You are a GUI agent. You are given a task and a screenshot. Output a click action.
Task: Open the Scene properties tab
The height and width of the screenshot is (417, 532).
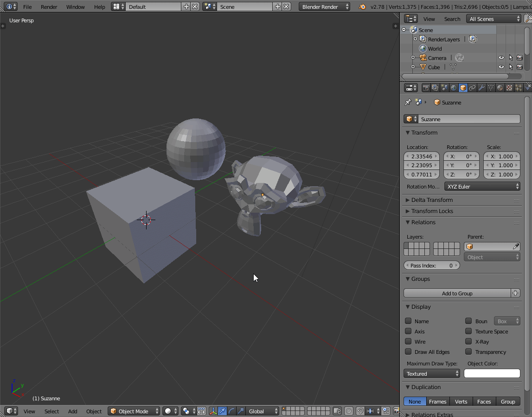click(444, 88)
